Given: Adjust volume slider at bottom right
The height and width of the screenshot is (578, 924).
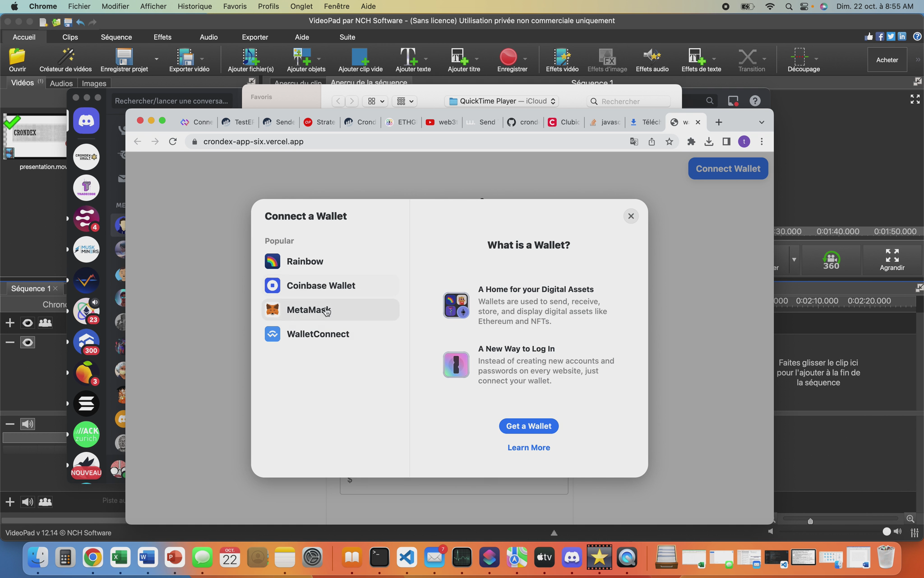Looking at the screenshot, I should click(886, 531).
